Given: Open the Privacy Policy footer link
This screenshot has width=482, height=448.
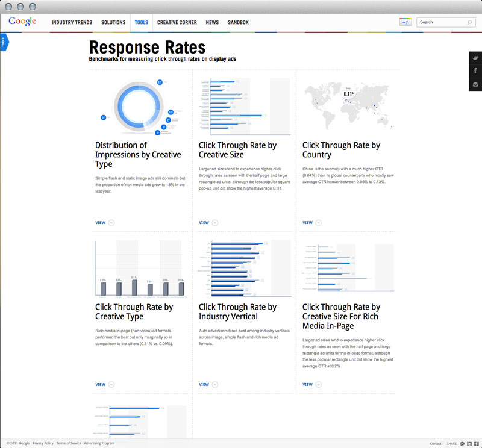Looking at the screenshot, I should click(x=43, y=443).
